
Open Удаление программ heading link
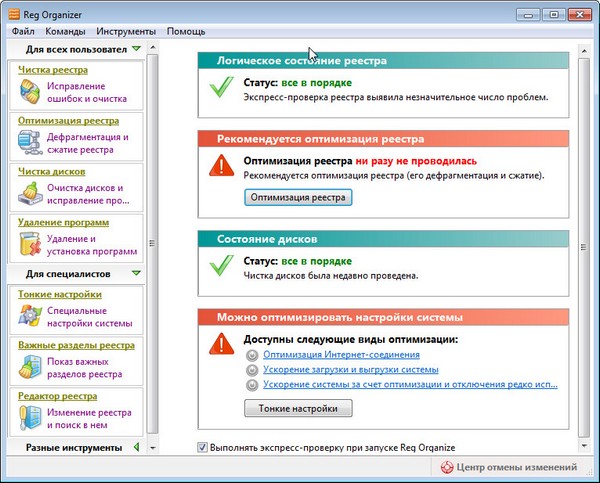pos(64,222)
